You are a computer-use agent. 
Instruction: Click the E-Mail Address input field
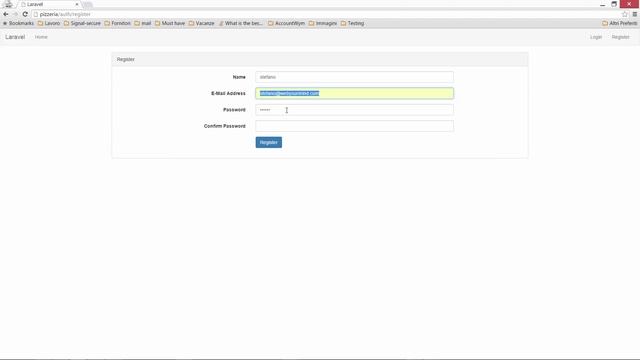(x=354, y=93)
